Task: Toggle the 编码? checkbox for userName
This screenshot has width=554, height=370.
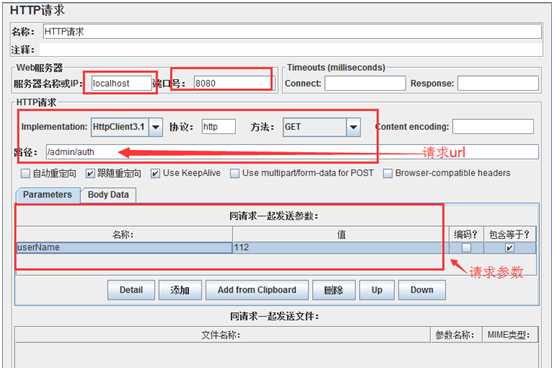Action: [466, 248]
